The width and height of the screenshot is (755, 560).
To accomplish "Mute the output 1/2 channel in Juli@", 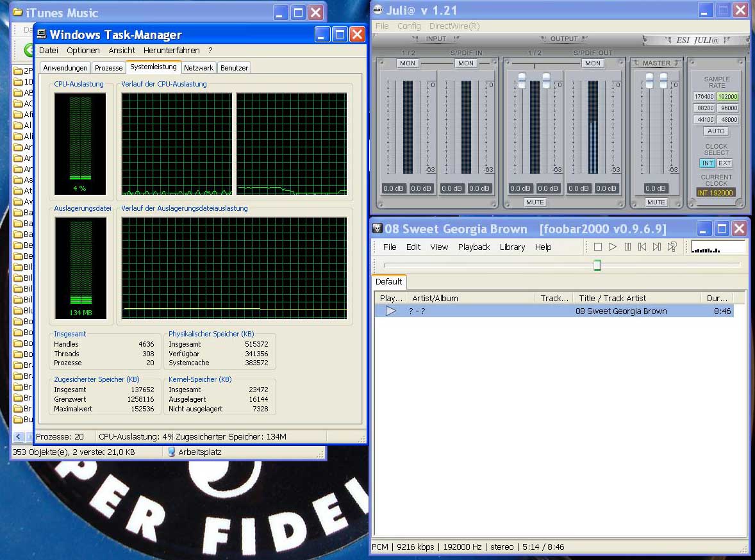I will point(535,202).
